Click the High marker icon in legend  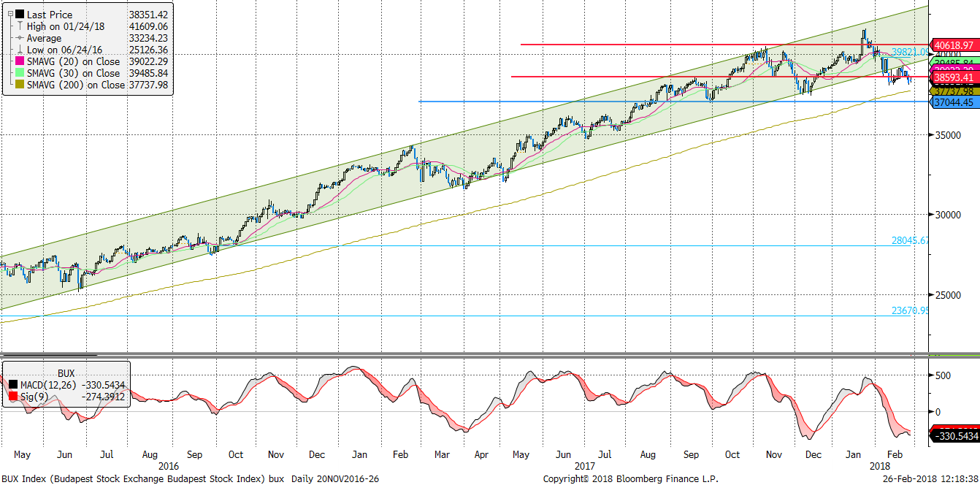(19, 26)
